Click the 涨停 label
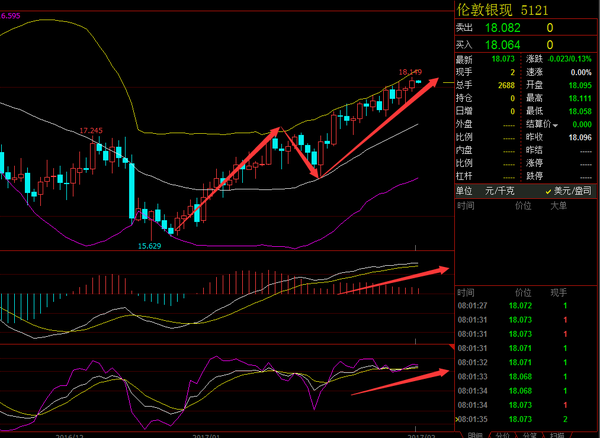The width and height of the screenshot is (600, 438). tap(534, 163)
